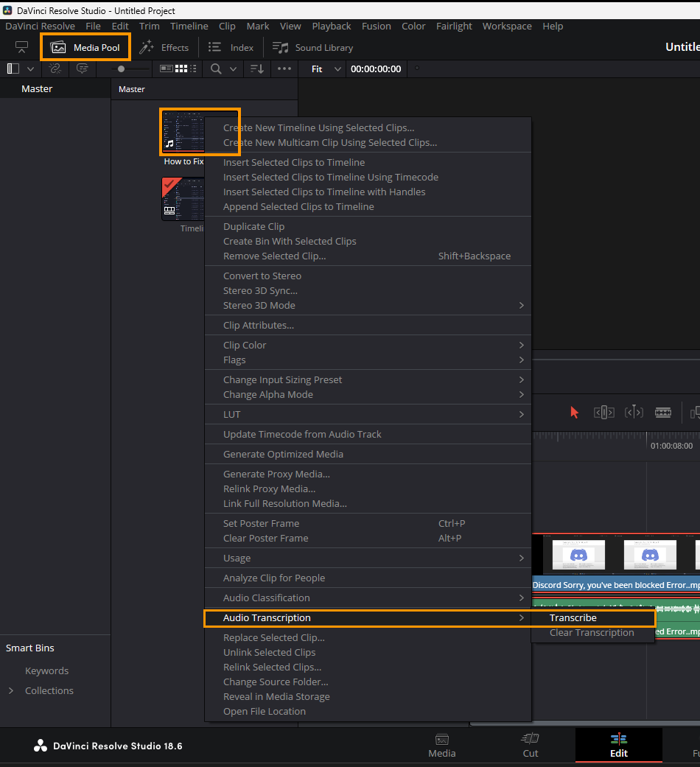Open the Timeline menu
This screenshot has height=767, width=700.
point(189,26)
